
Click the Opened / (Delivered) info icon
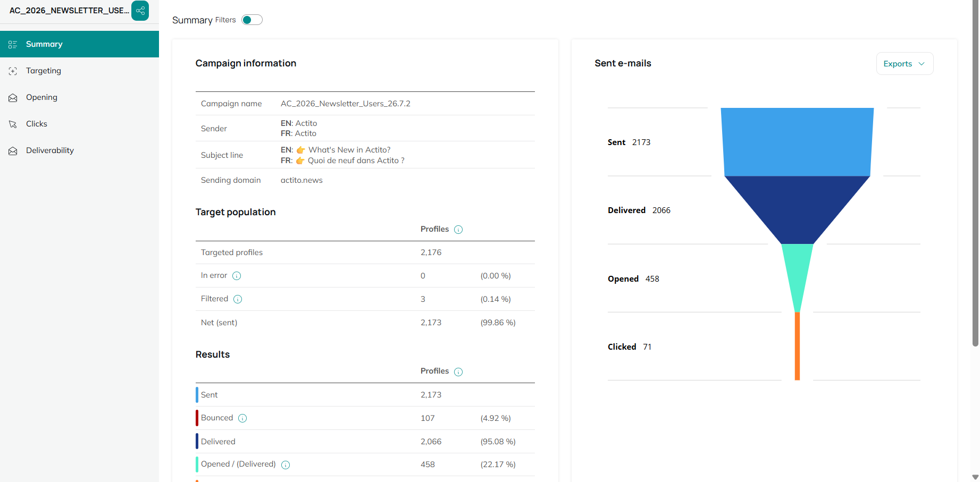click(286, 465)
